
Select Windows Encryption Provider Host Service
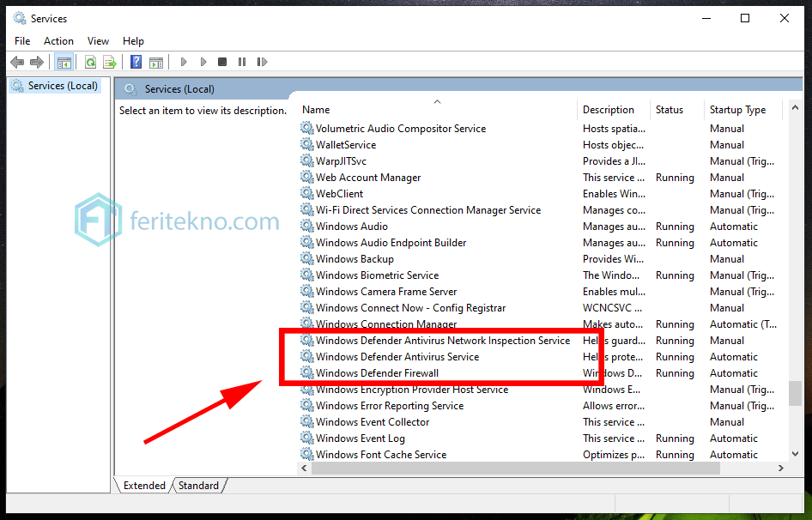412,390
